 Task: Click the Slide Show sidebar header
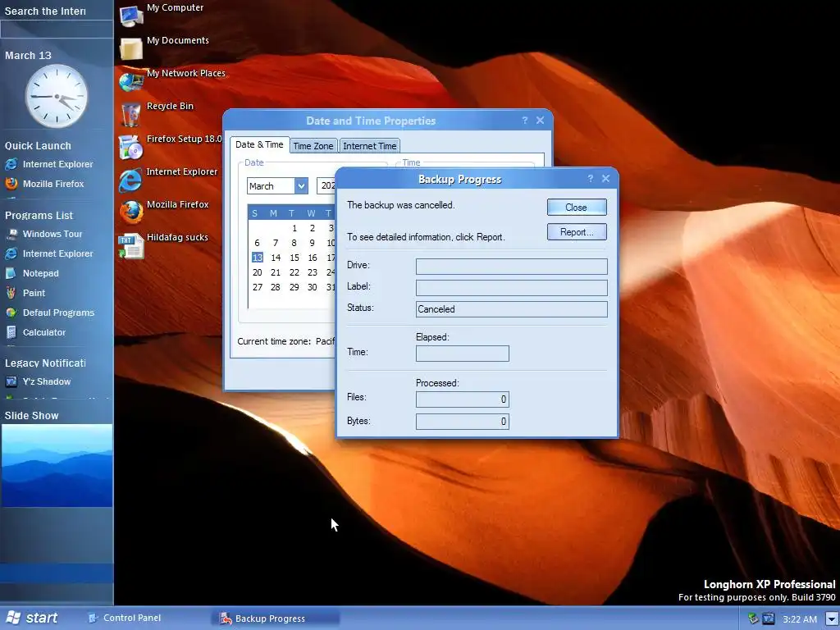pyautogui.click(x=32, y=416)
